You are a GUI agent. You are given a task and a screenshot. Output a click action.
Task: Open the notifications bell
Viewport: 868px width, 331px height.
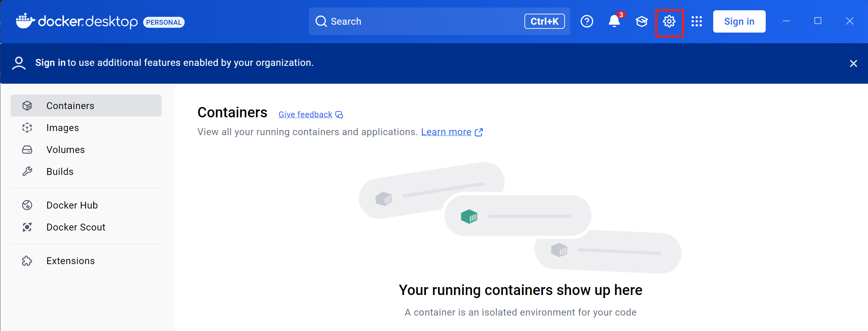[614, 22]
